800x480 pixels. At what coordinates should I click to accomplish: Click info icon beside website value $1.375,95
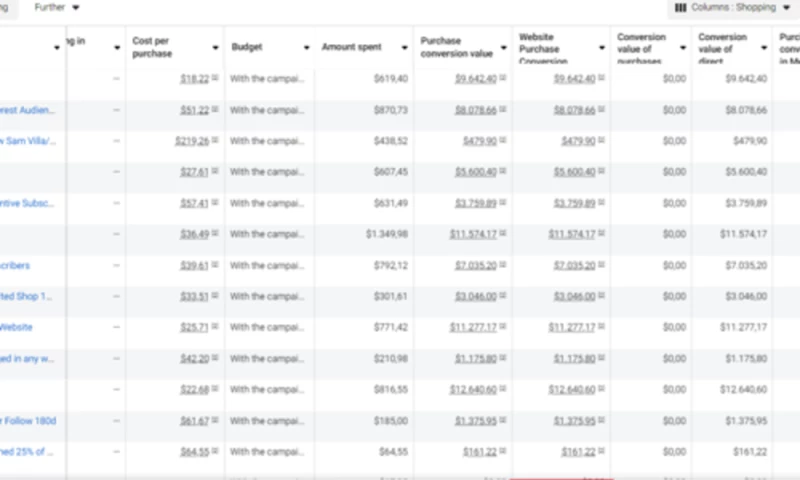click(x=602, y=420)
